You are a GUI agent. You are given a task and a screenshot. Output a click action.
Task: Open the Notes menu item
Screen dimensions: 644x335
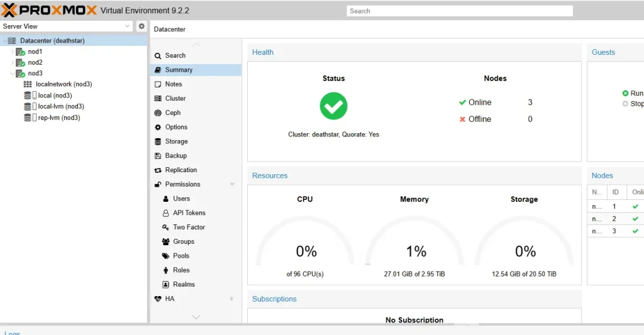click(x=196, y=84)
